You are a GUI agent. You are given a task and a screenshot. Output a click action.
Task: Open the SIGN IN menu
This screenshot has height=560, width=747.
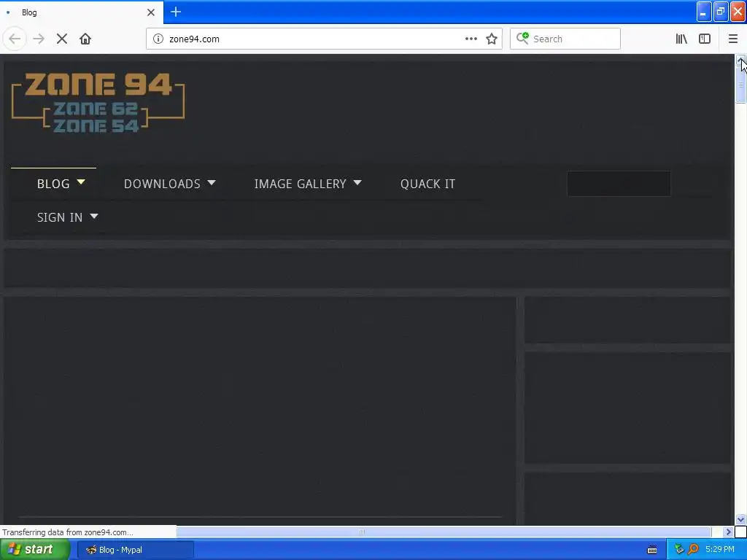pos(60,217)
